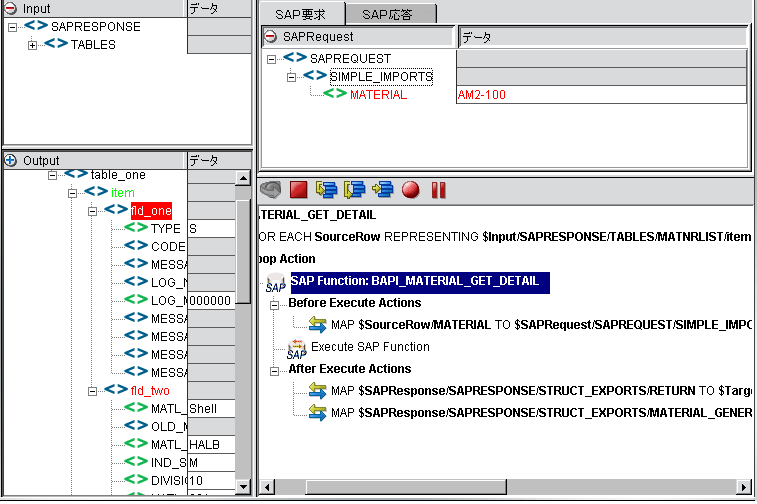
Task: Click action panel horizontal scrollbar thumb
Action: click(x=407, y=487)
